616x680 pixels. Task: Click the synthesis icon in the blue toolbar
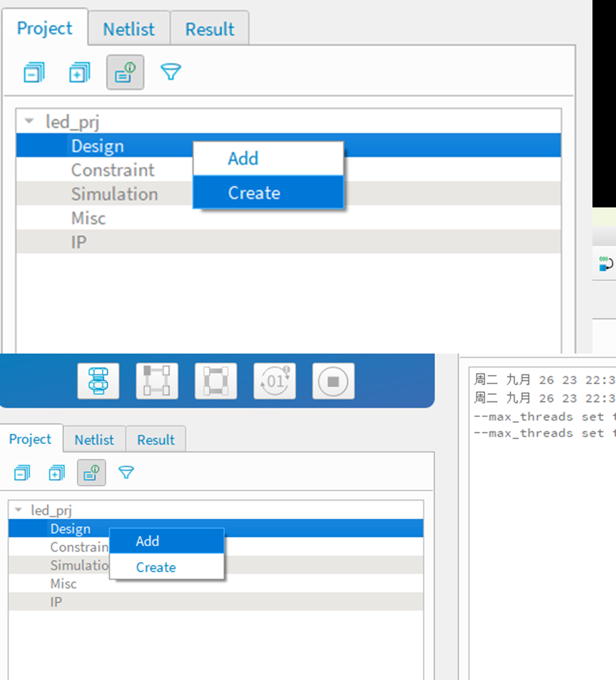click(x=98, y=381)
